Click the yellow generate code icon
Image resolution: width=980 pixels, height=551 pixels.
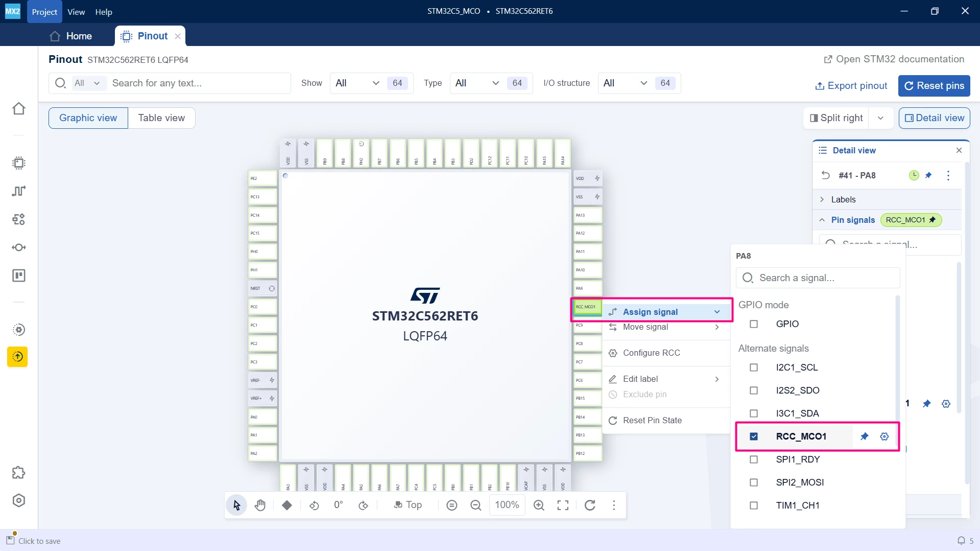point(17,357)
